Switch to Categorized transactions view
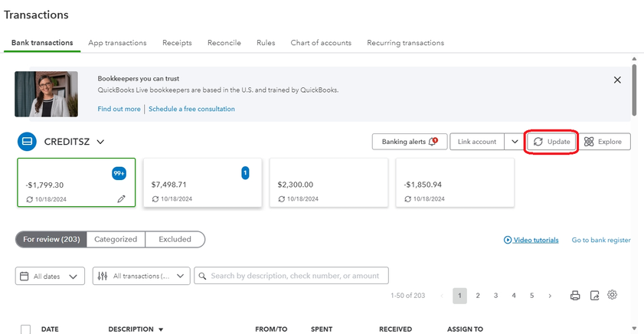This screenshot has width=644, height=334. [116, 239]
